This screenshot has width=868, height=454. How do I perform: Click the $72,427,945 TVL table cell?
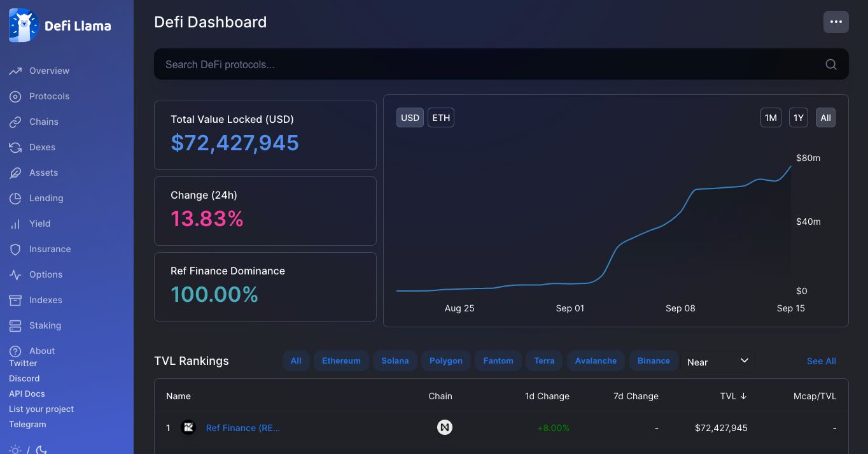[x=721, y=428]
